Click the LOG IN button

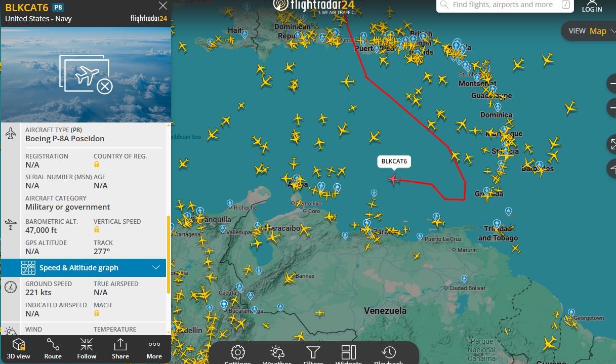click(592, 6)
